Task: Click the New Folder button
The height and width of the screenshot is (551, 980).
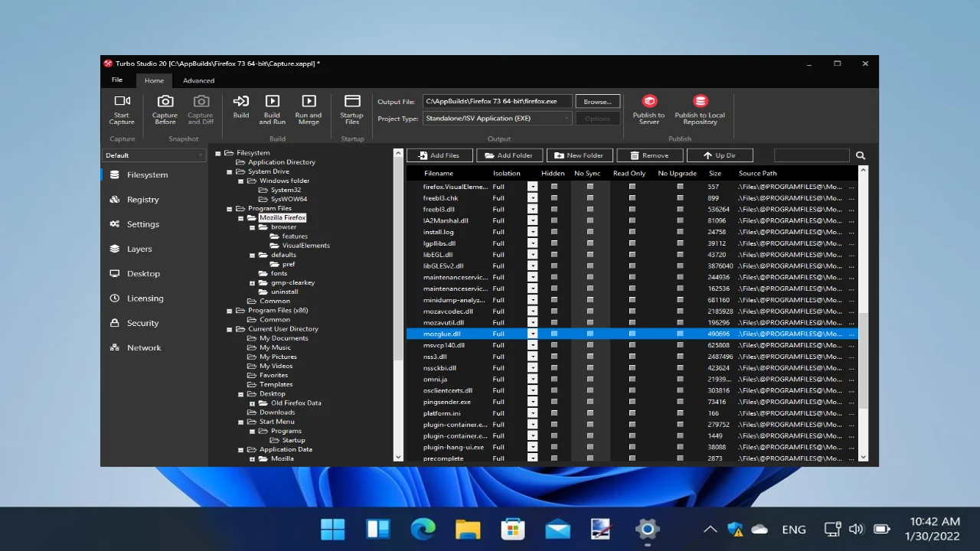Action: pyautogui.click(x=580, y=155)
